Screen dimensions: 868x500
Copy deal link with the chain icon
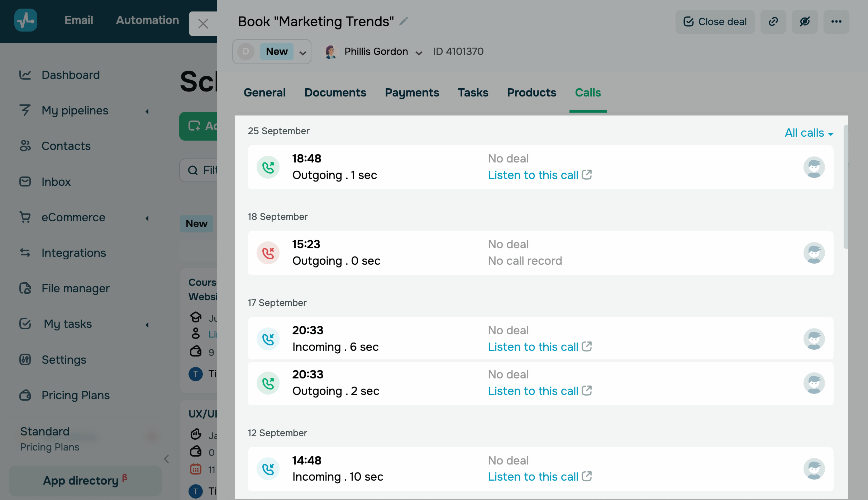pos(773,22)
